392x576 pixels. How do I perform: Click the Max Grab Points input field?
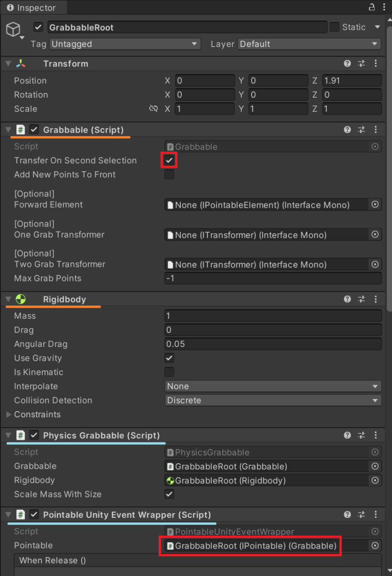[x=273, y=278]
